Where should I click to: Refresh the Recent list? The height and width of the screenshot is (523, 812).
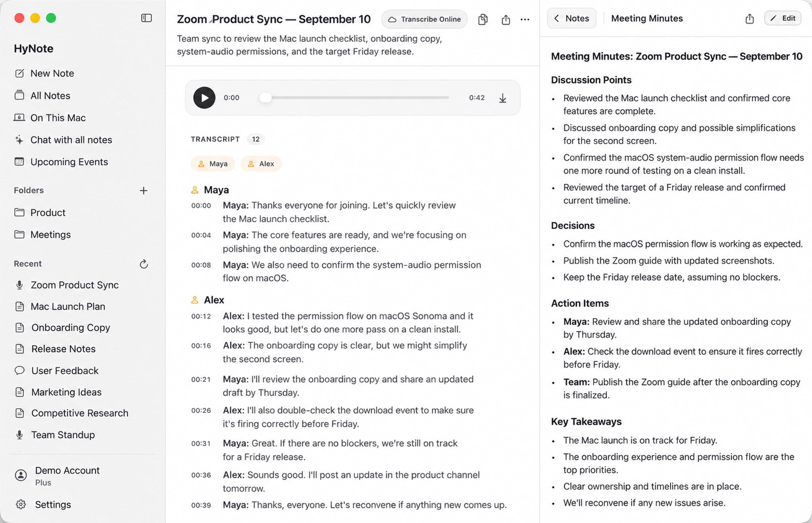tap(144, 264)
